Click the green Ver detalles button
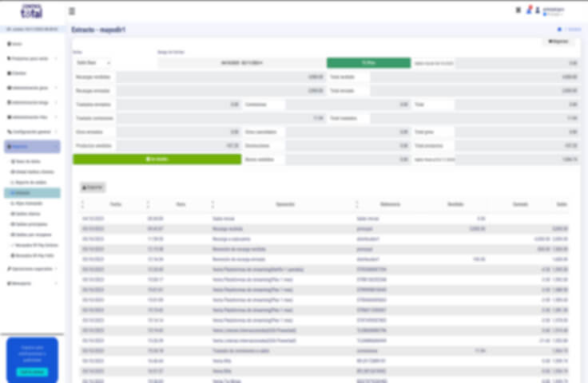 click(157, 160)
